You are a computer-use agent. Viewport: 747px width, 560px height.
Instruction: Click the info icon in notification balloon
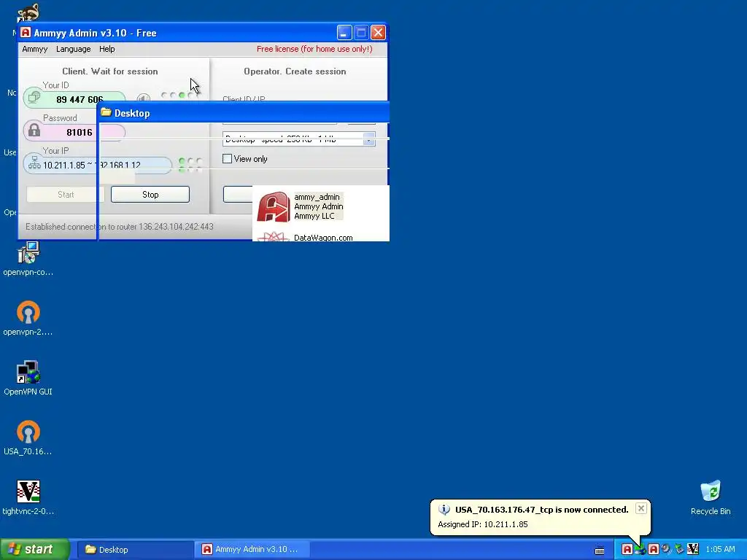pyautogui.click(x=444, y=510)
